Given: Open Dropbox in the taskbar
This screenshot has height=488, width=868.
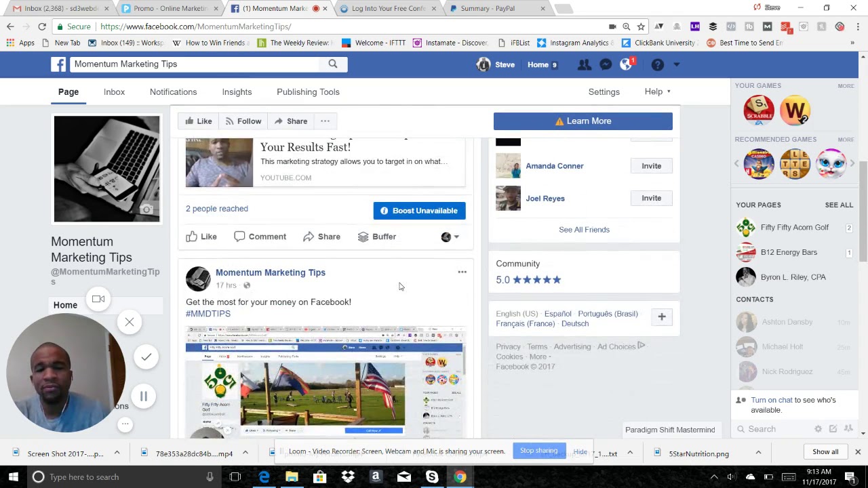Looking at the screenshot, I should click(x=348, y=476).
